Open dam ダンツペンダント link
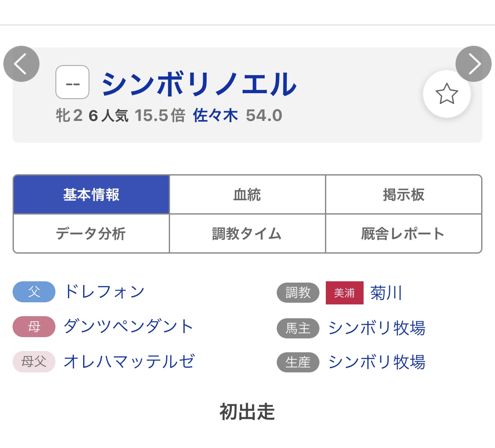Viewport: 495px width, 448px height. tap(128, 327)
